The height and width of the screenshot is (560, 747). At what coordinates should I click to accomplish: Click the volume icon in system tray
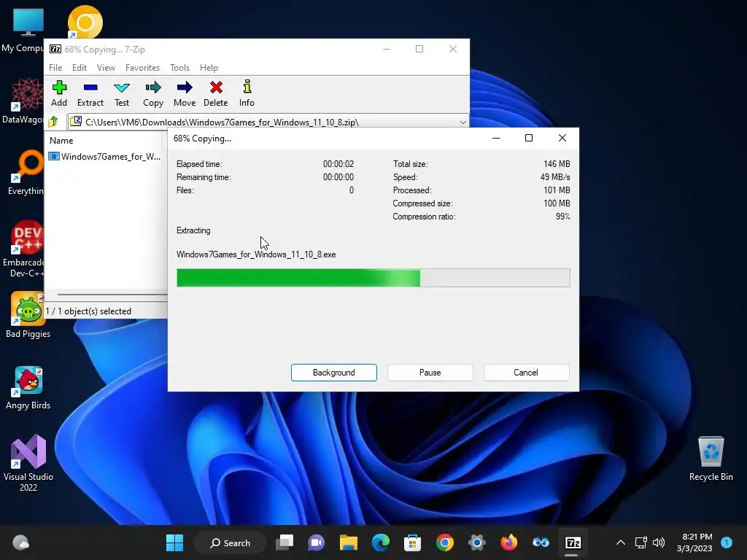pyautogui.click(x=659, y=542)
